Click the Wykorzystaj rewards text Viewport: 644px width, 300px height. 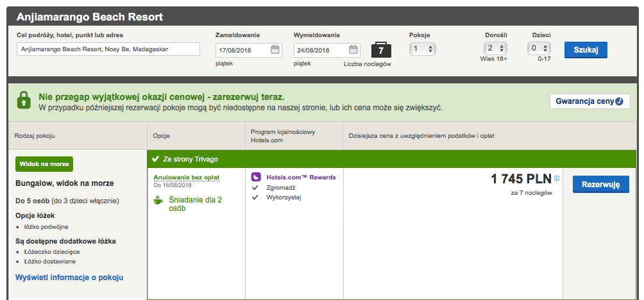(284, 197)
